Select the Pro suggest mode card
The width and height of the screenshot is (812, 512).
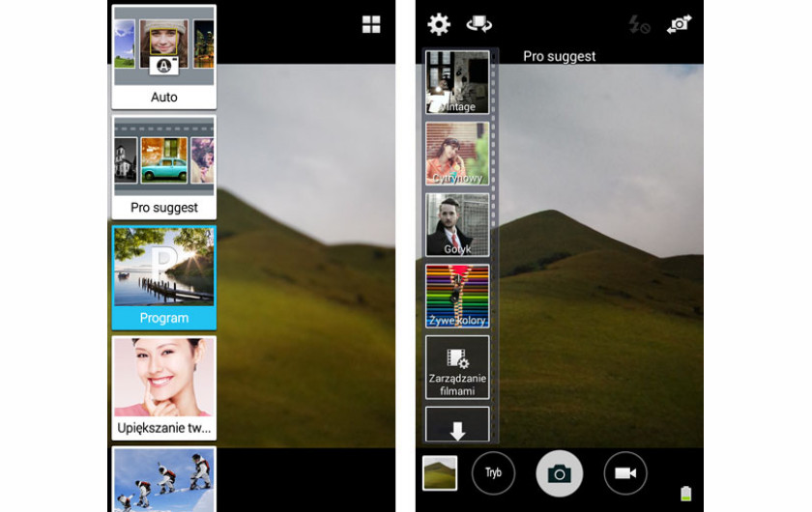[164, 168]
